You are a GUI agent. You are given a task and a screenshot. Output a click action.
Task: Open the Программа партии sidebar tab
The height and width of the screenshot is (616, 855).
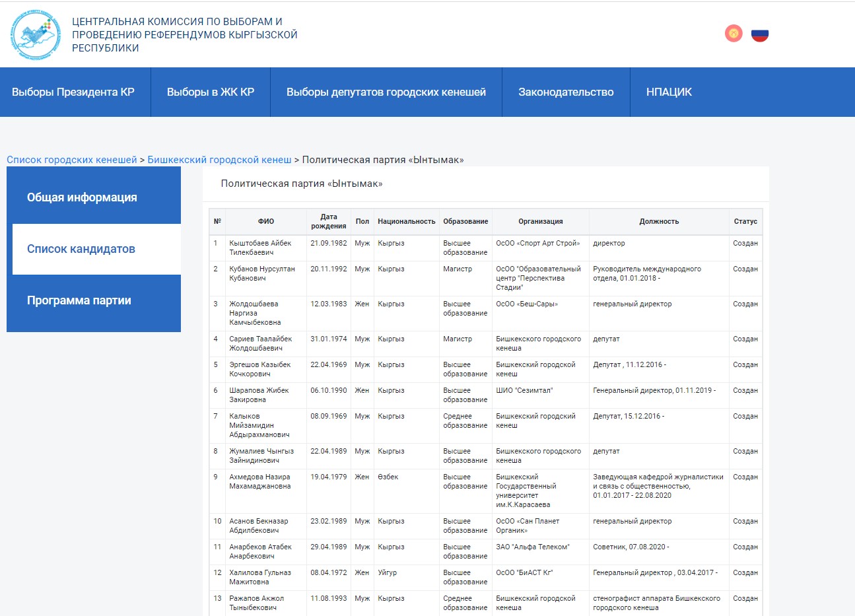[x=79, y=300]
